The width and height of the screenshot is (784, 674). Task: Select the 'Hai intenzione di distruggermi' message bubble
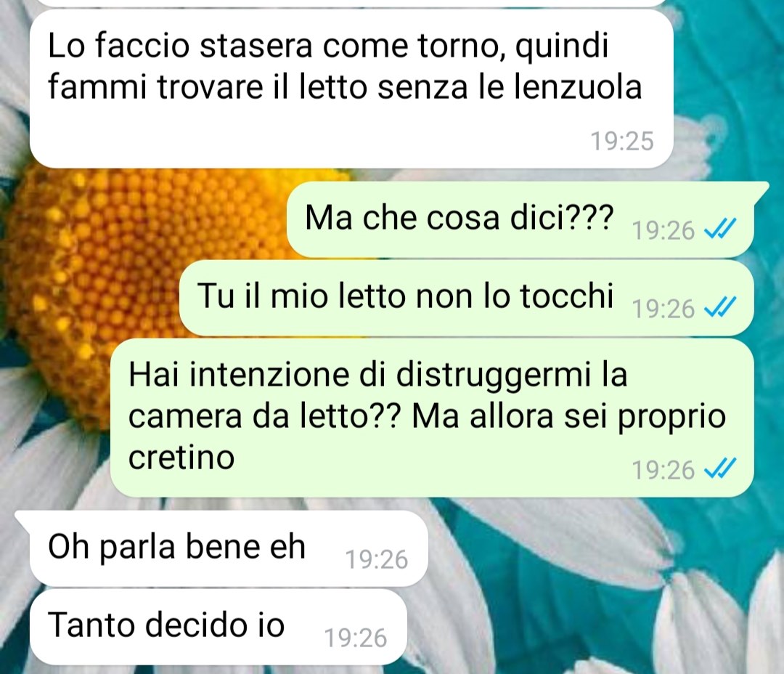point(432,418)
